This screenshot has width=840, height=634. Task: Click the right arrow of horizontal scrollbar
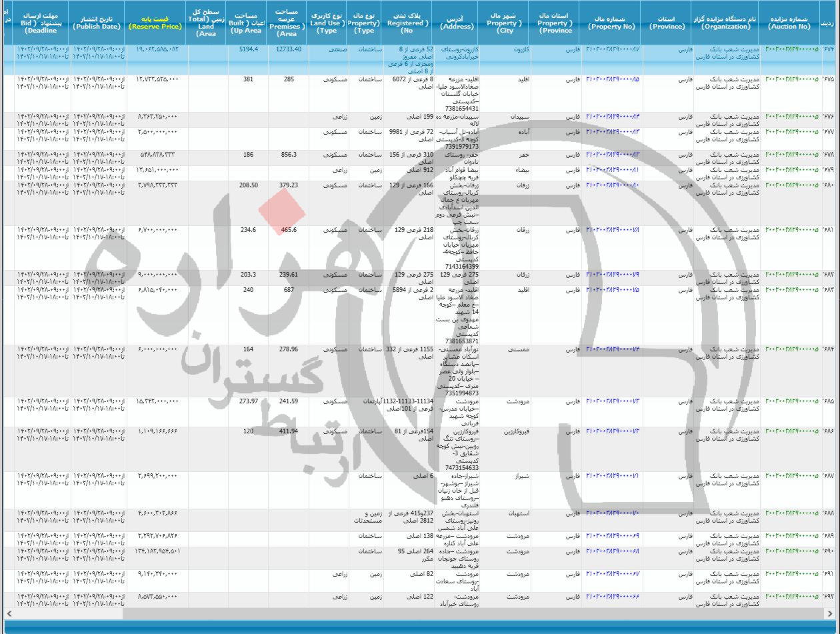click(833, 612)
